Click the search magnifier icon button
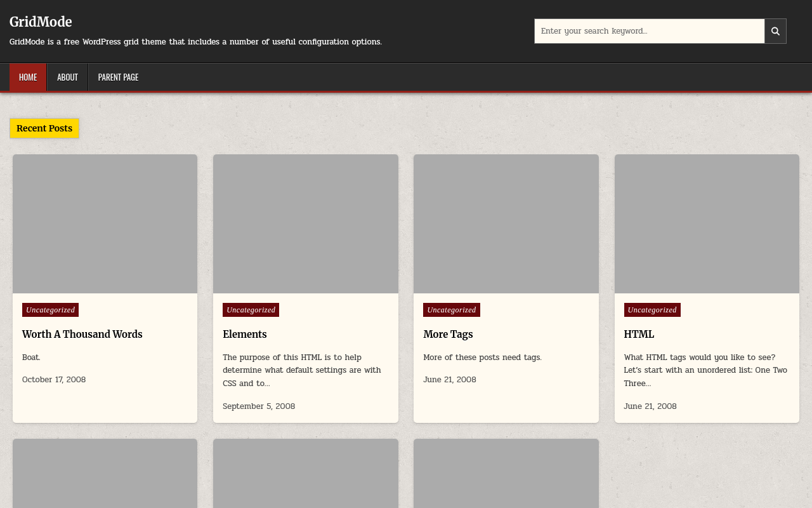 [775, 31]
